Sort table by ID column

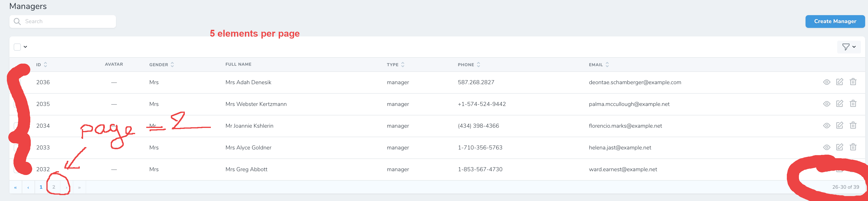coord(42,65)
